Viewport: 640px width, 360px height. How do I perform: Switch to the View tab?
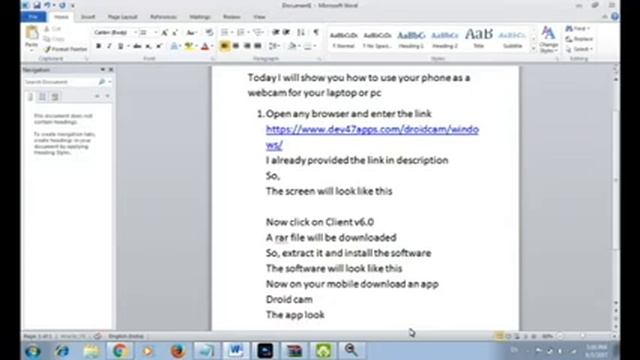coord(259,17)
